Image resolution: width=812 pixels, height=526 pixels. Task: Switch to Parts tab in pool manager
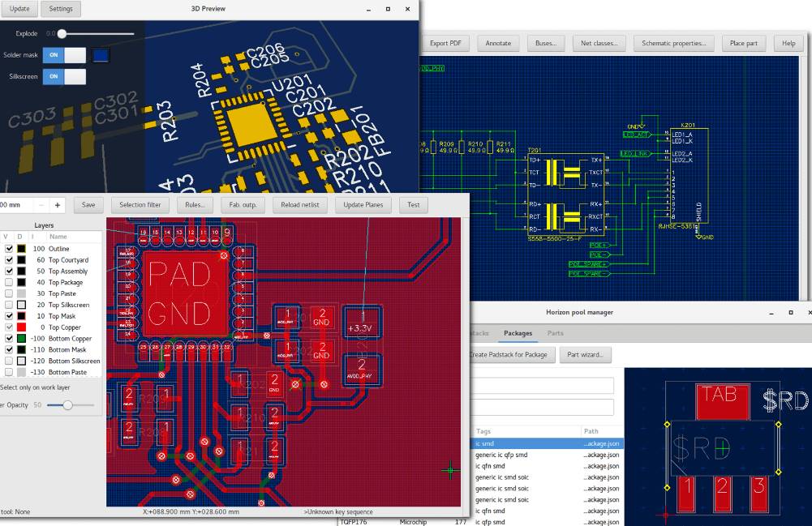pyautogui.click(x=555, y=333)
